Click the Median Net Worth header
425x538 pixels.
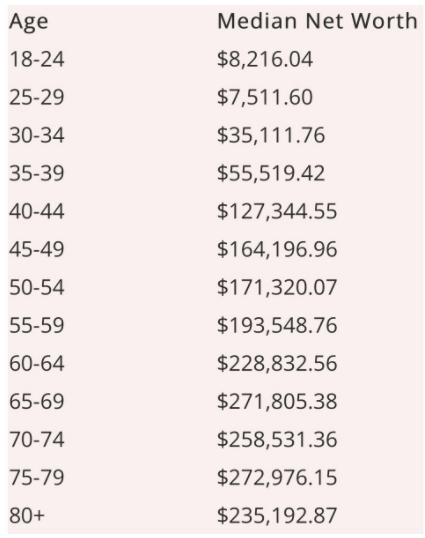click(317, 21)
